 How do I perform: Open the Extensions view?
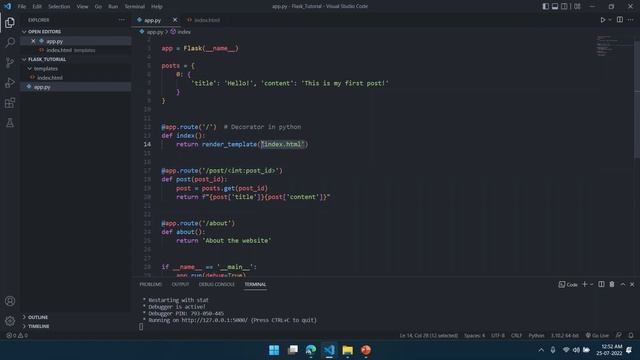tap(10, 103)
